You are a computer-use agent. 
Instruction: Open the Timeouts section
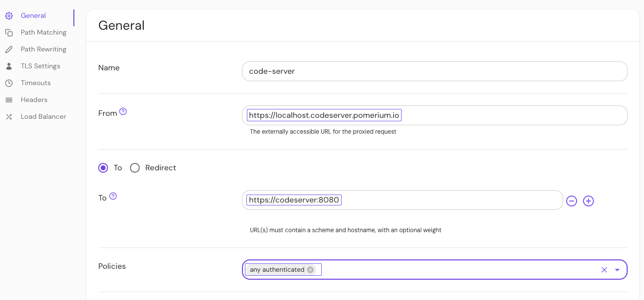(x=37, y=83)
